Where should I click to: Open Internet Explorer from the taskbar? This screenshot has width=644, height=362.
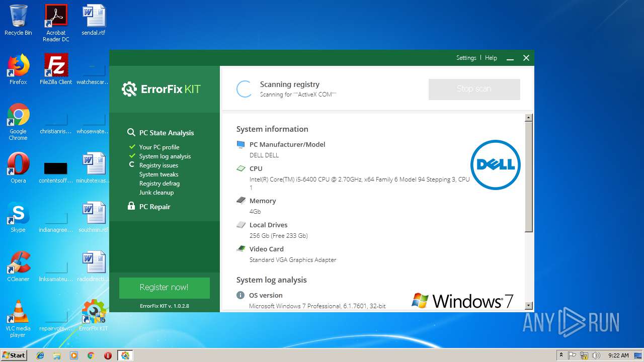[40, 355]
